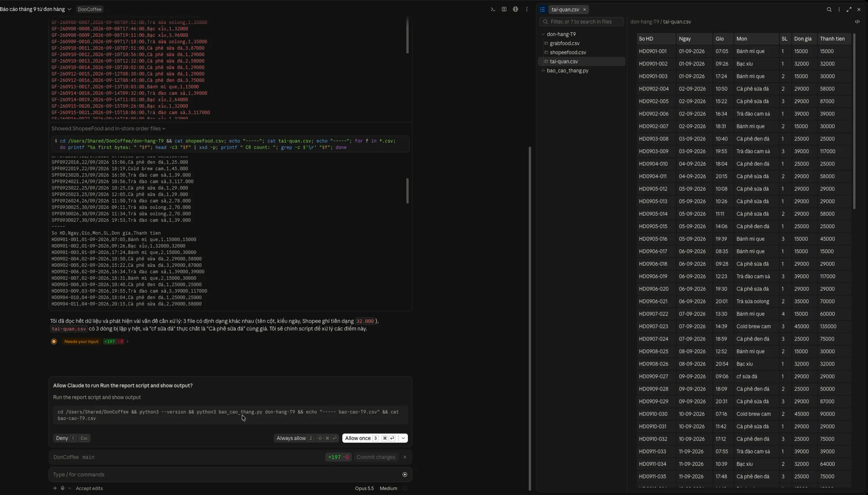The width and height of the screenshot is (868, 495).
Task: Open the session title dropdown chevron
Action: click(69, 9)
